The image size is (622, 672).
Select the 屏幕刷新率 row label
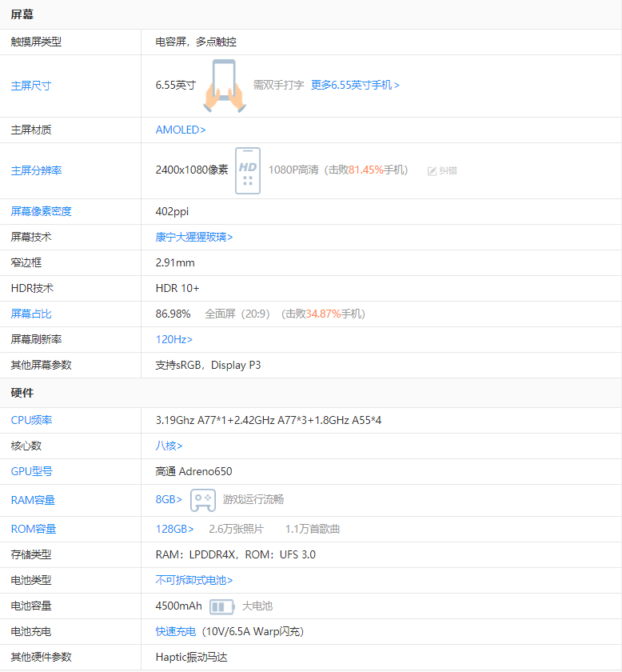click(x=36, y=339)
